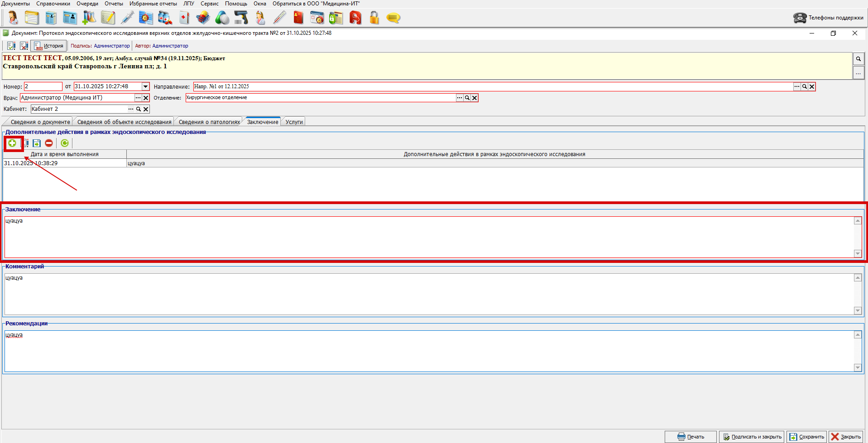Switch to the Услуги tab
This screenshot has width=868, height=443.
(294, 122)
